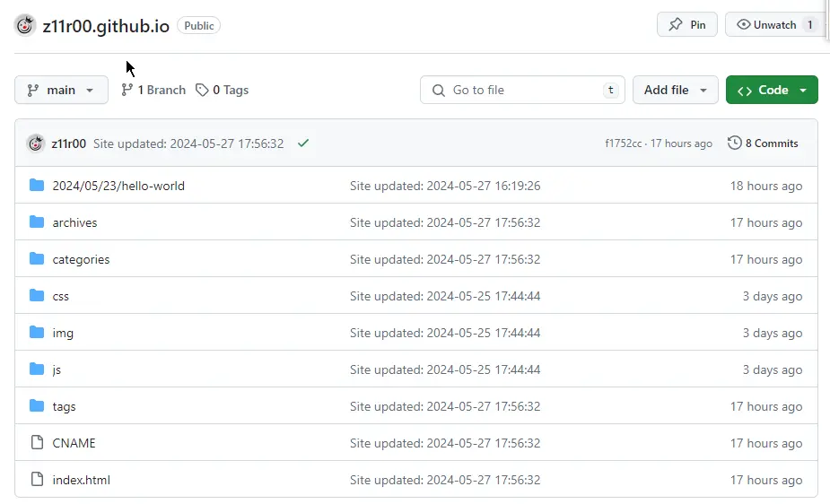Click the commit author avatar icon

[x=36, y=143]
